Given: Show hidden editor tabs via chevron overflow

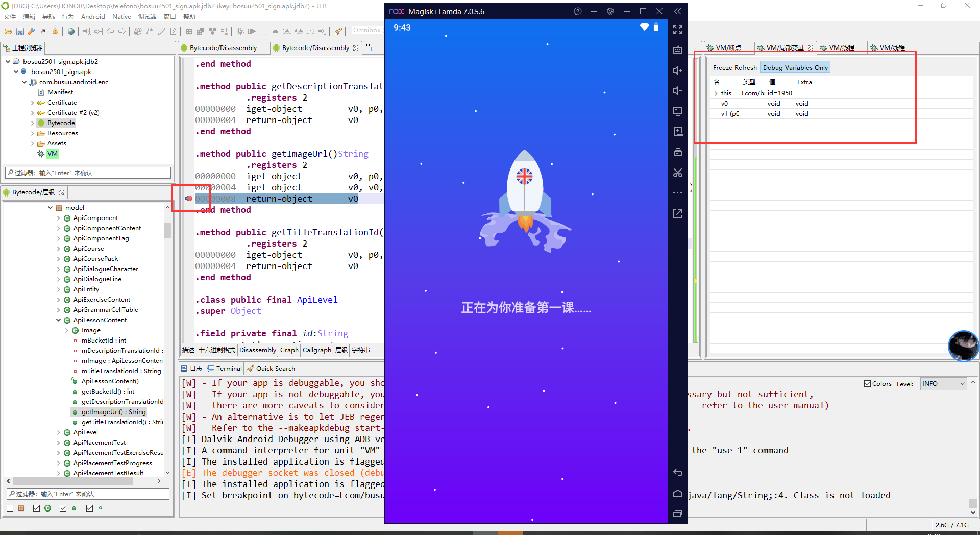Looking at the screenshot, I should coord(369,47).
